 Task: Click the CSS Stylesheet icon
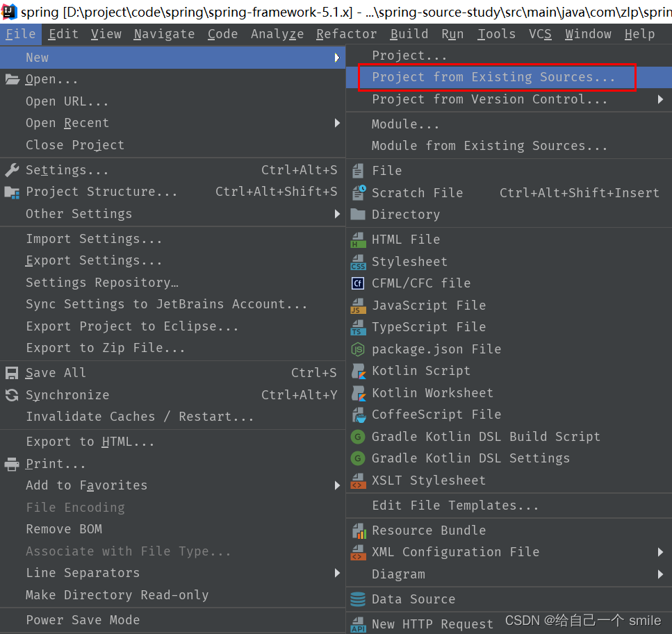coord(359,262)
